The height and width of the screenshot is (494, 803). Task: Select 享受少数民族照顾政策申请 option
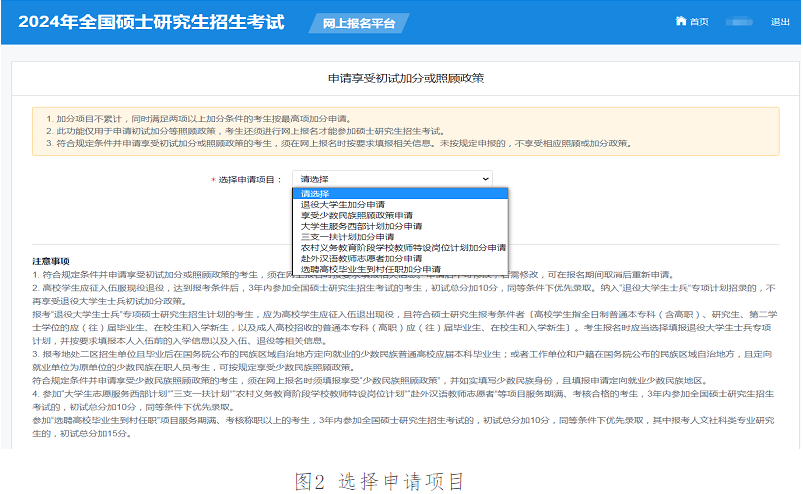click(356, 215)
